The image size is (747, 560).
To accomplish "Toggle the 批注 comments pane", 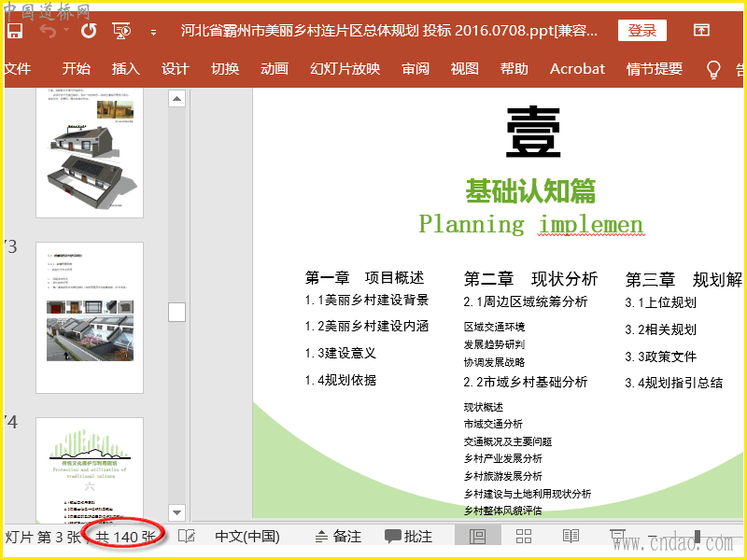I will click(x=409, y=537).
